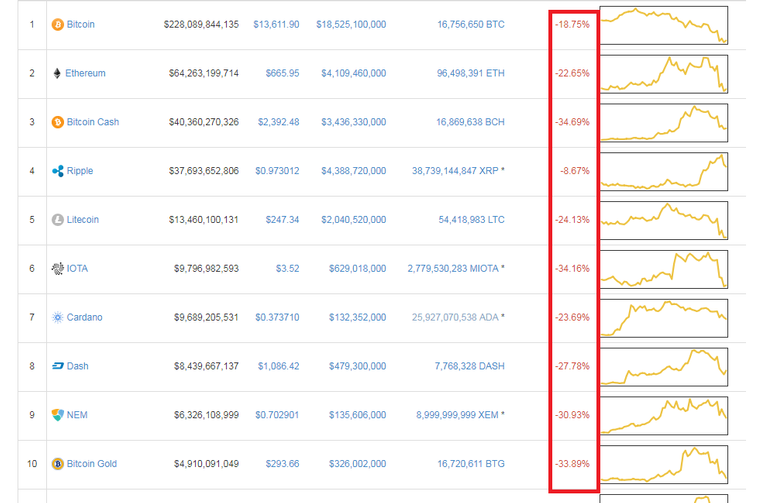768x503 pixels.
Task: Click Bitcoin volume $18,525,100,000
Action: click(x=351, y=24)
